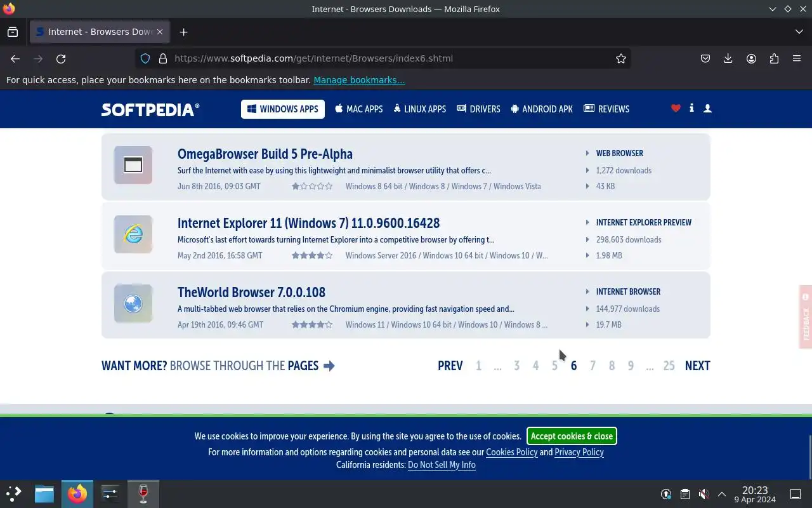Click the OmegaBrowser star rating
The width and height of the screenshot is (812, 508).
pyautogui.click(x=311, y=186)
